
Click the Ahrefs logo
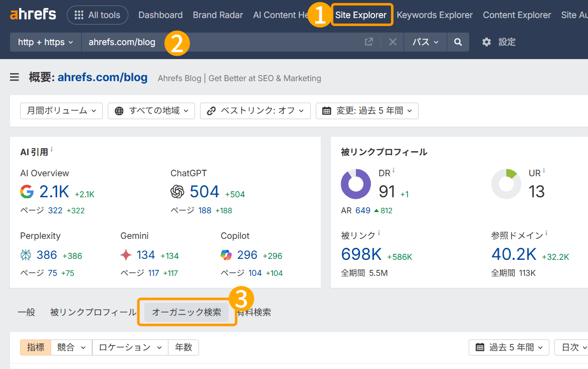[x=32, y=14]
